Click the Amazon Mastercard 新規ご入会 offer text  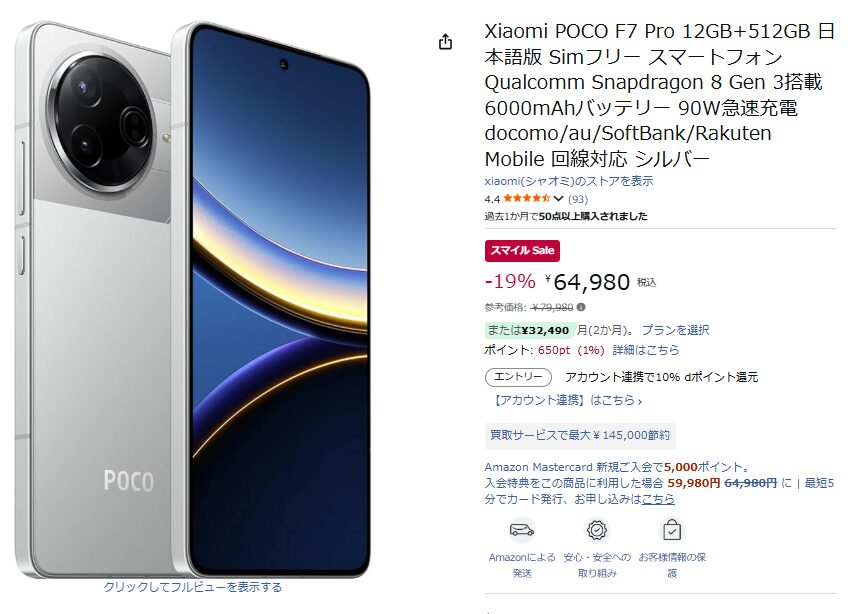tap(618, 467)
